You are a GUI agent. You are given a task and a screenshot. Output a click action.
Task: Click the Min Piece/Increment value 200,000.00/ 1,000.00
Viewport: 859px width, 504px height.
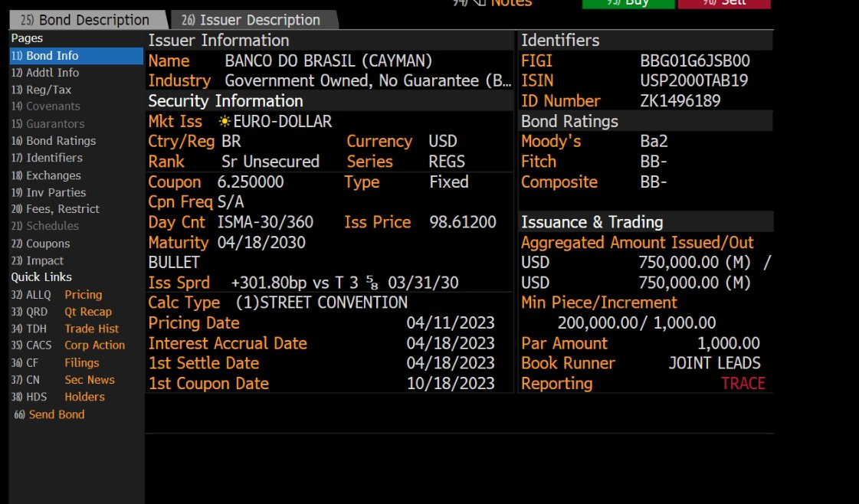tap(637, 323)
